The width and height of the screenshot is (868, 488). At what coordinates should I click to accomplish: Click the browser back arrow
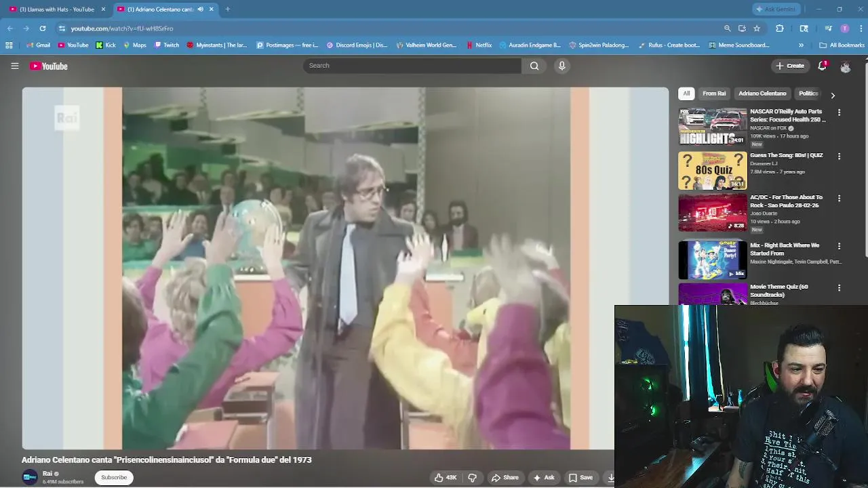click(x=10, y=28)
